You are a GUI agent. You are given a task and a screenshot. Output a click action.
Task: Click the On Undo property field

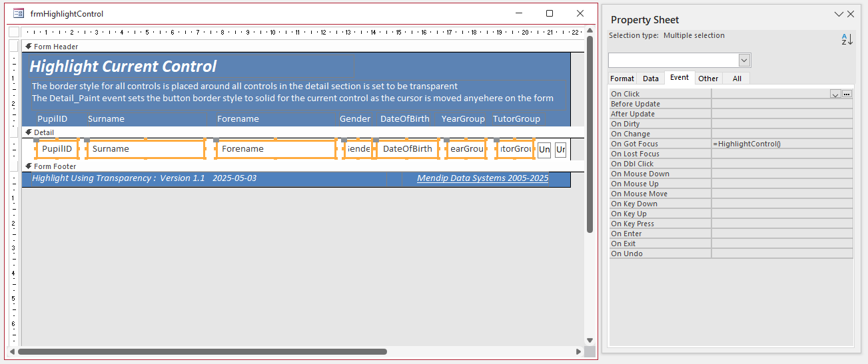pyautogui.click(x=782, y=254)
